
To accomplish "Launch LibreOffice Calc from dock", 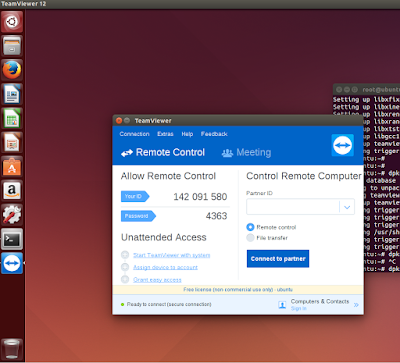I will (x=12, y=118).
